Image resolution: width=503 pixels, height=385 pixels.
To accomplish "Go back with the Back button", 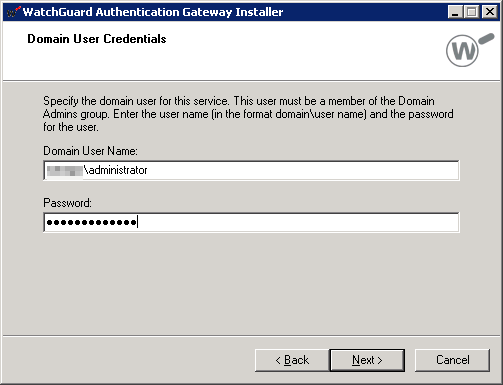I will pos(292,360).
